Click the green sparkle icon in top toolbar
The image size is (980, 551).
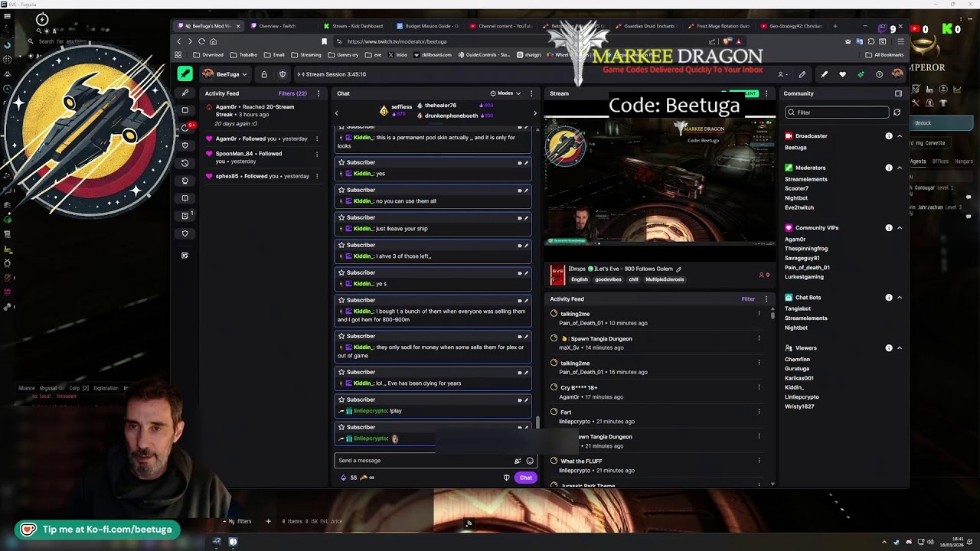861,74
